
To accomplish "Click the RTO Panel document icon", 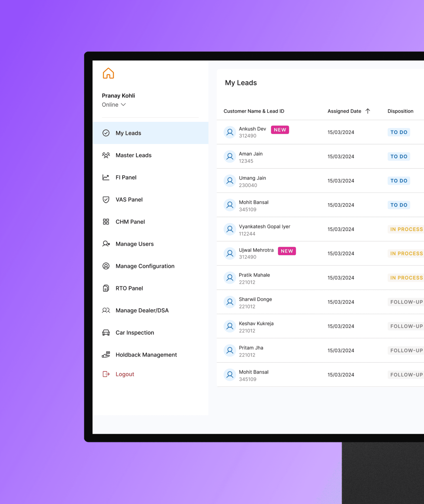I will pos(106,288).
